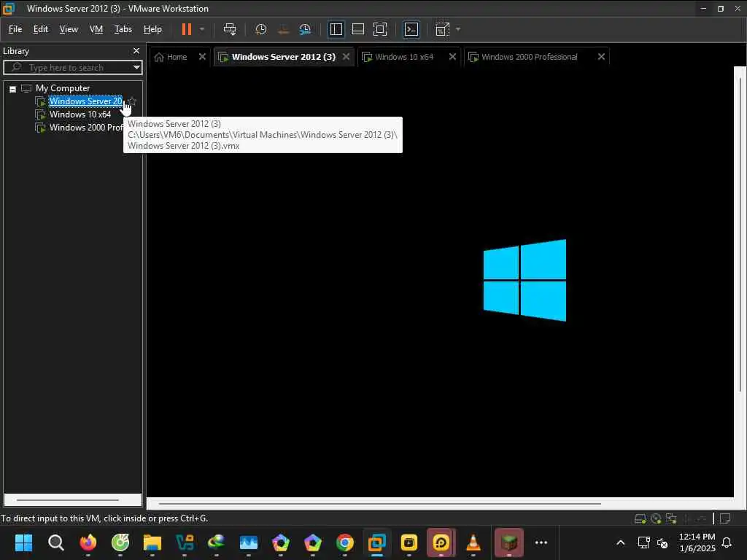Click the hard disk status icon
This screenshot has width=747, height=560.
tap(640, 518)
